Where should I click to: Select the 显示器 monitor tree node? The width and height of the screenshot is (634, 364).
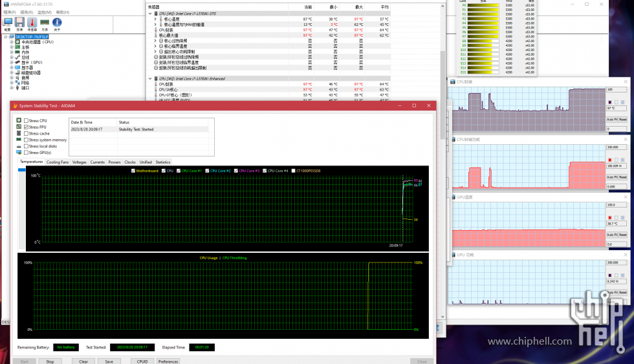point(27,68)
